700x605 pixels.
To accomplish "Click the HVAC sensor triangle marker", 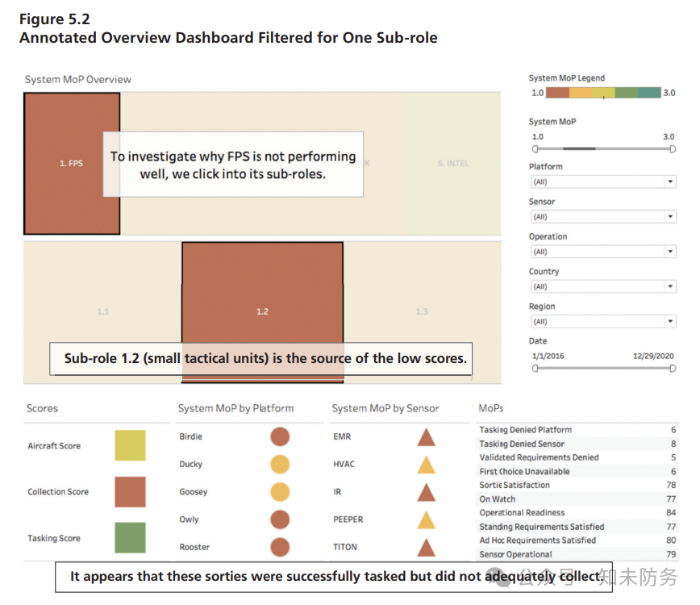I will pos(427,465).
